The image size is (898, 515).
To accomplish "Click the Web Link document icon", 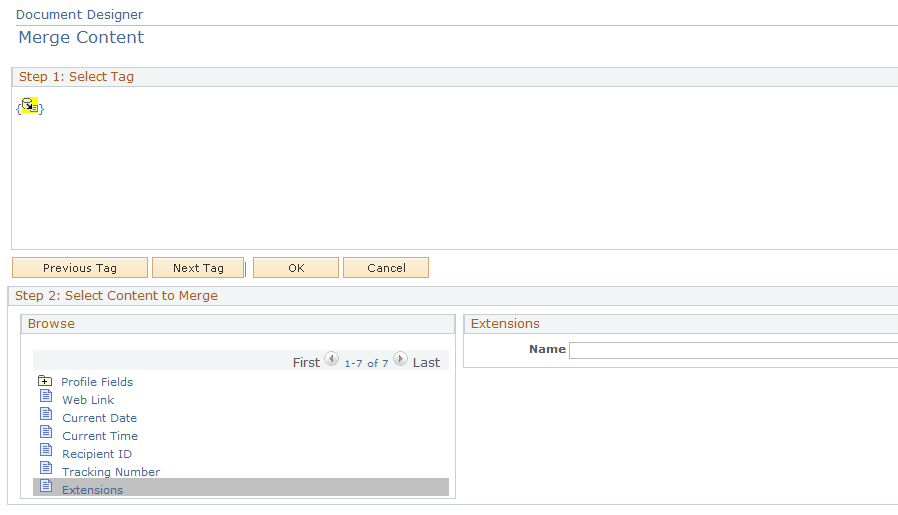I will (46, 396).
